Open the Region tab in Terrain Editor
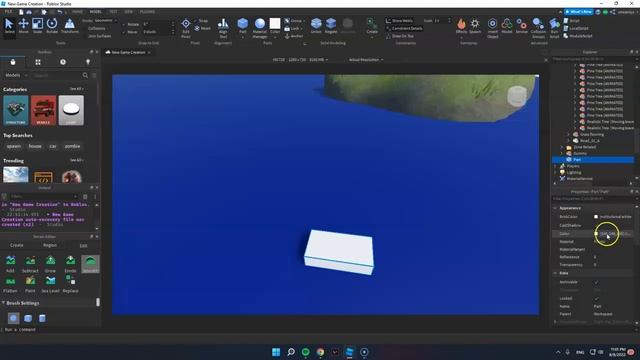 [50, 245]
